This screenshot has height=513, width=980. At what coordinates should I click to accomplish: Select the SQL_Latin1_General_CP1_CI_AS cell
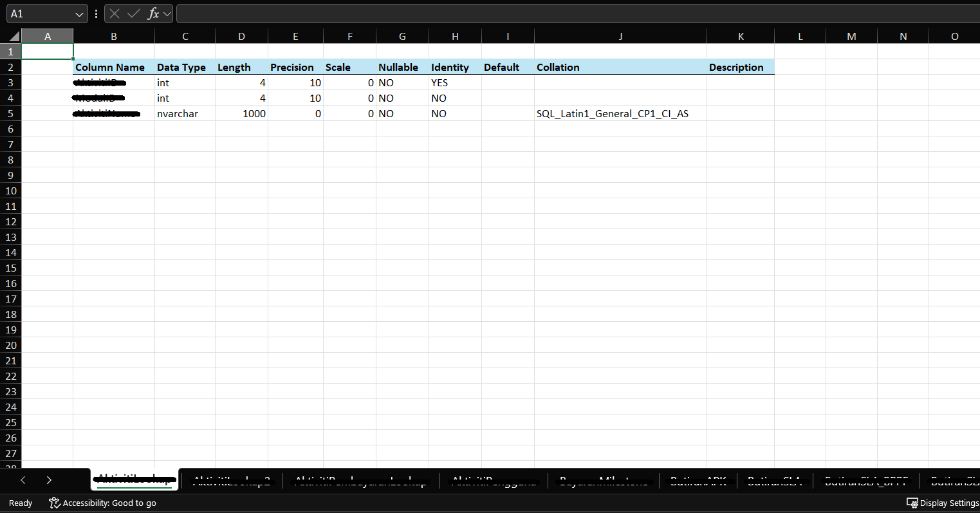click(x=620, y=113)
